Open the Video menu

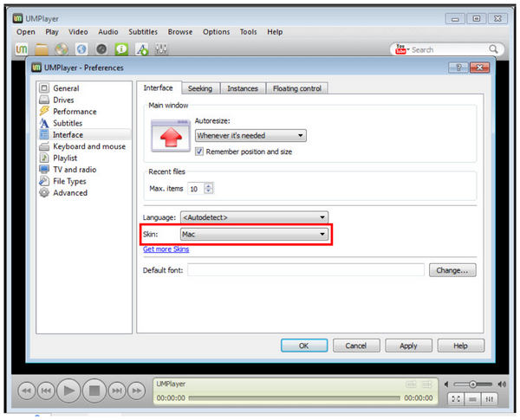(78, 32)
